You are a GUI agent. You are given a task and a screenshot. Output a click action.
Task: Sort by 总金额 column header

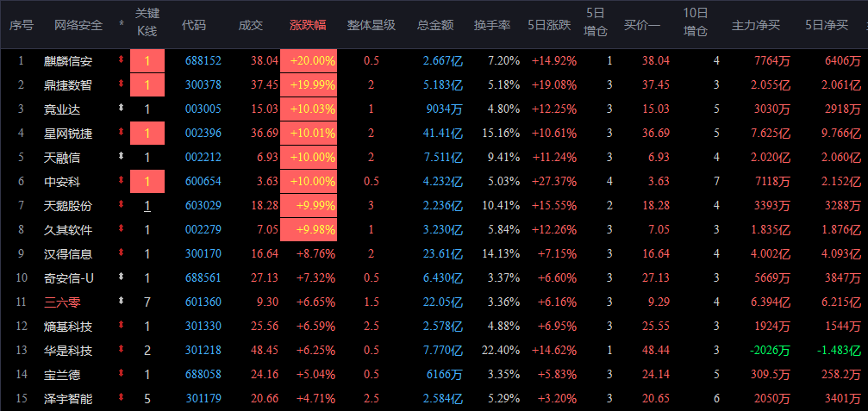[435, 26]
